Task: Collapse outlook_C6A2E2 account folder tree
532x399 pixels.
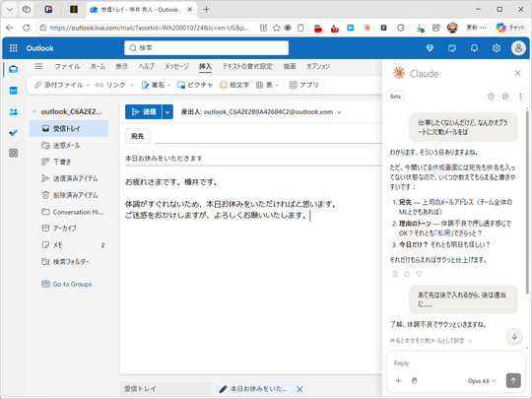Action: click(34, 111)
